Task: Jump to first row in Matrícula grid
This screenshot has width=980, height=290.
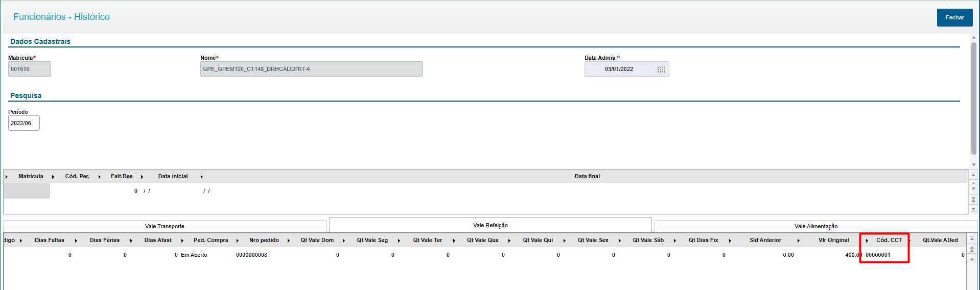Action: [x=973, y=175]
